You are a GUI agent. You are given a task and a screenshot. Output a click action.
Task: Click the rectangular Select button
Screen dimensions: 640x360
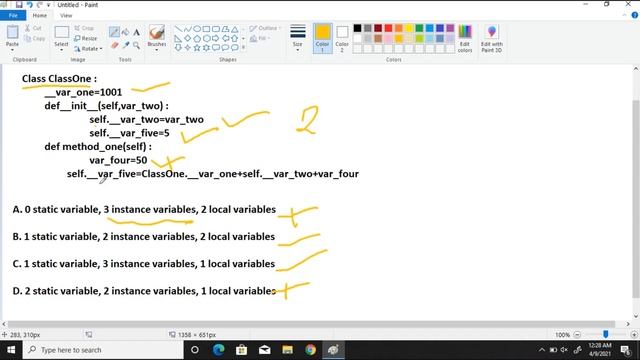(62, 33)
